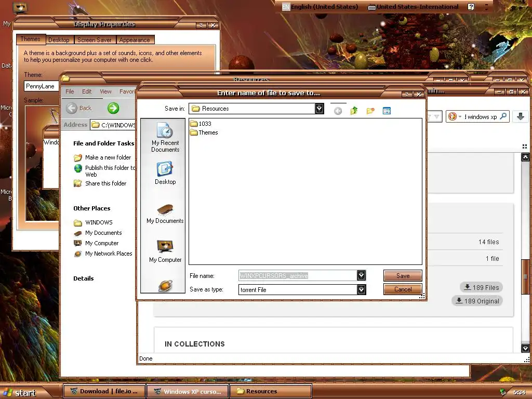
Task: Click the Explorer address field C:\WINDOWS
Action: coord(113,125)
